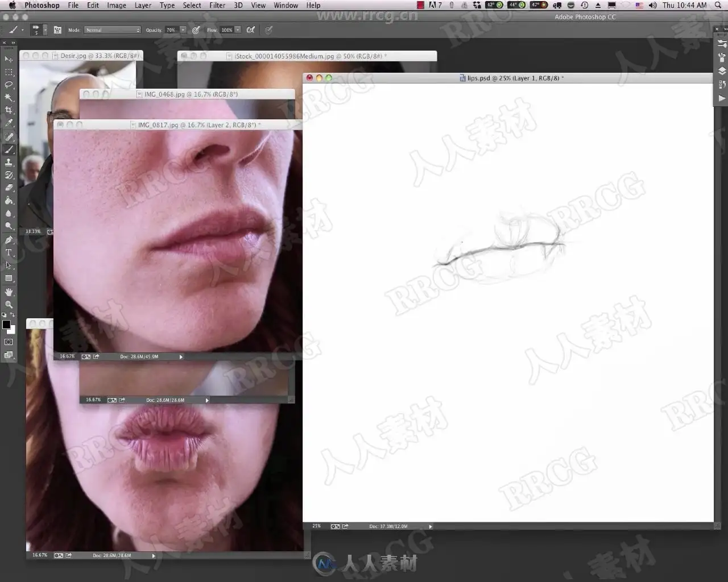Select the Zoom tool

9,305
